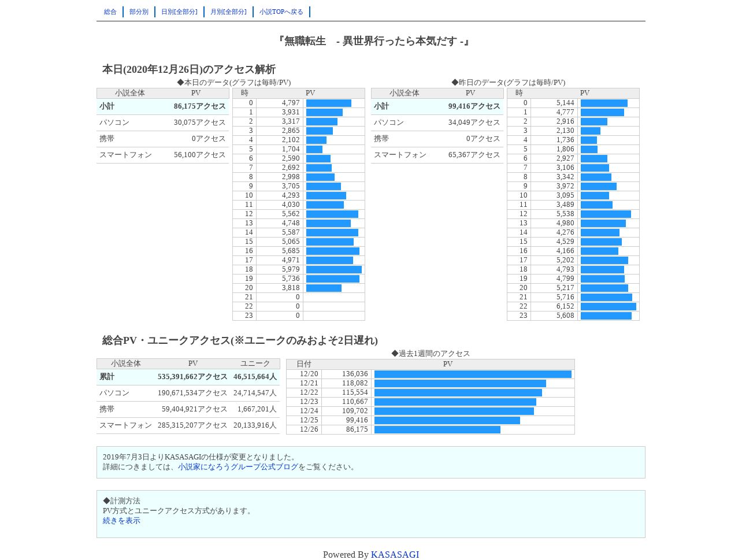The image size is (742, 560).
Task: Open the 日別[全部分] tab
Action: (179, 12)
